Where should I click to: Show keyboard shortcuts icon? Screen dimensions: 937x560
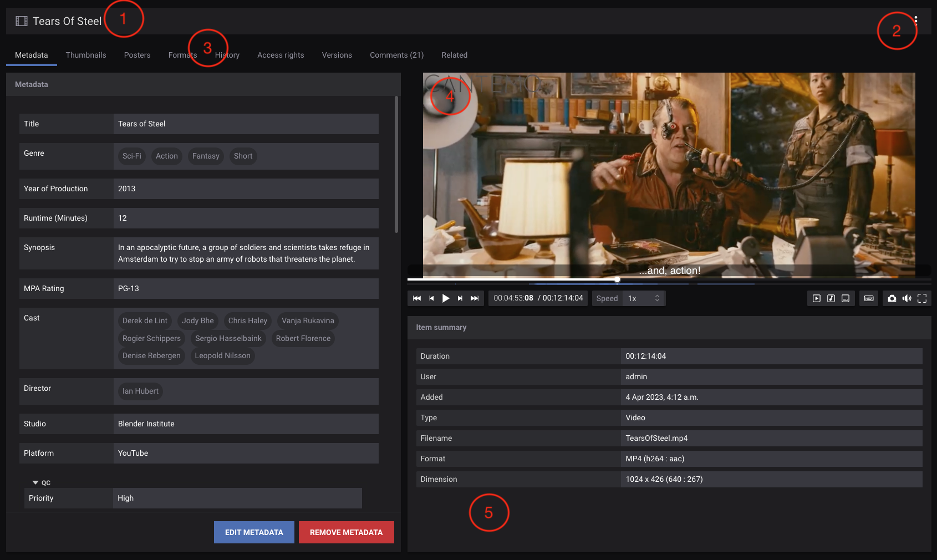[869, 298]
